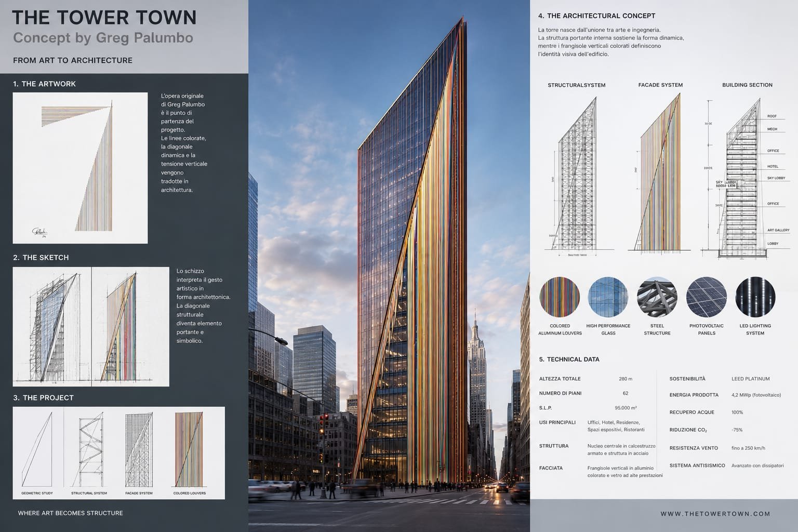Click the '4. The Architectural Concept' heading
Screen dimensions: 798x532
coord(596,16)
